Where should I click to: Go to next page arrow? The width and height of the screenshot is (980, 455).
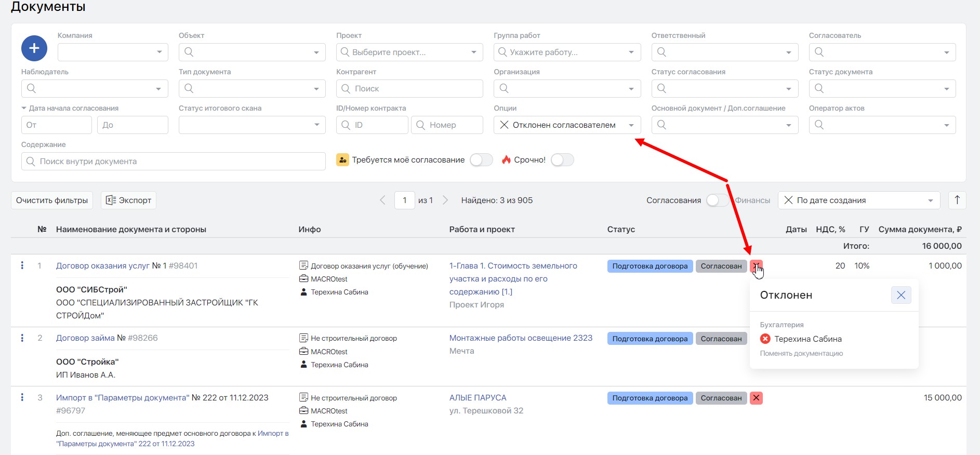click(x=445, y=200)
